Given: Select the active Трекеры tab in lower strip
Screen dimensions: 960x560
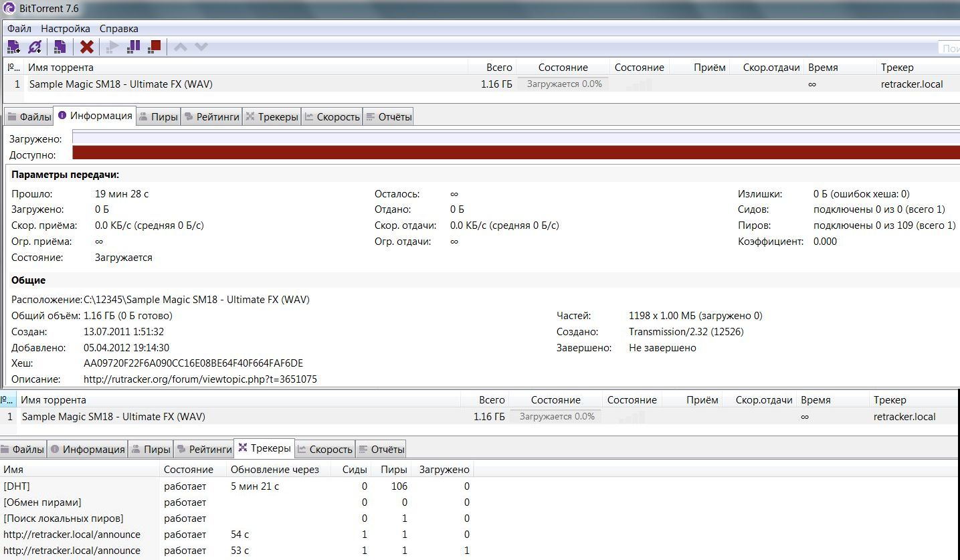Looking at the screenshot, I should point(264,448).
